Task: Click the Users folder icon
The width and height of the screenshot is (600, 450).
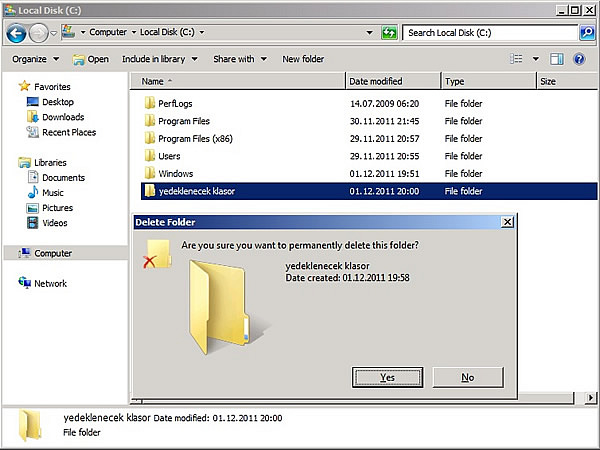Action: pyautogui.click(x=150, y=155)
